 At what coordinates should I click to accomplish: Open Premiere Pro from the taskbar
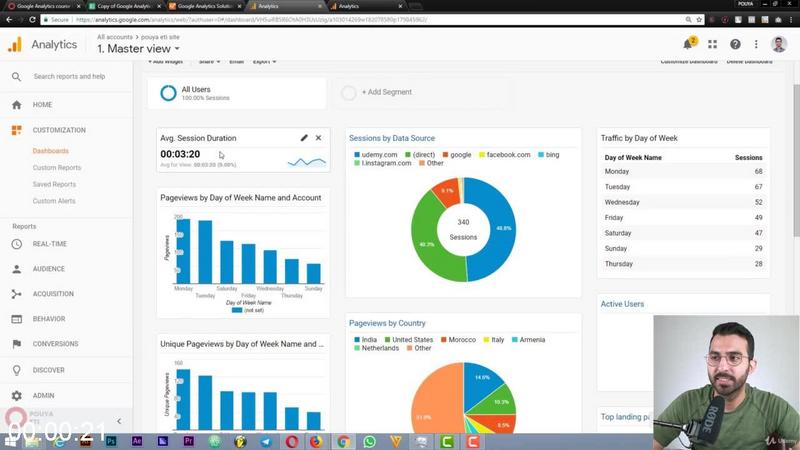[188, 441]
